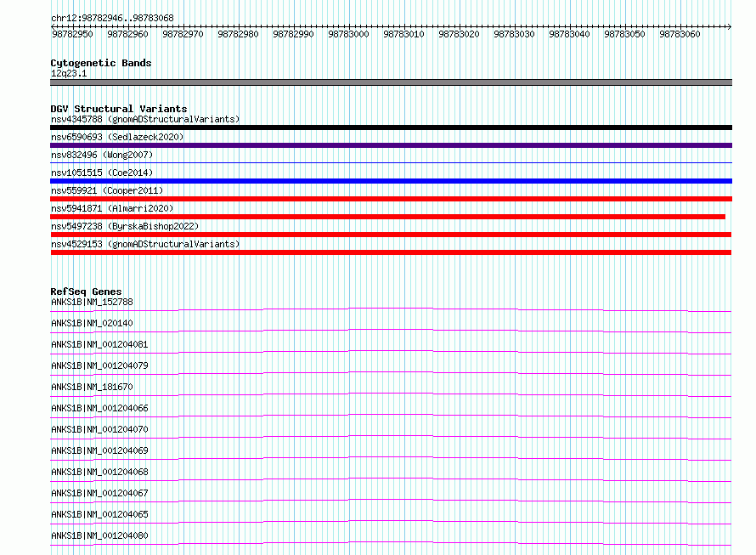
Task: Click the nsv832496 (Wong2007) label
Action: click(x=102, y=155)
